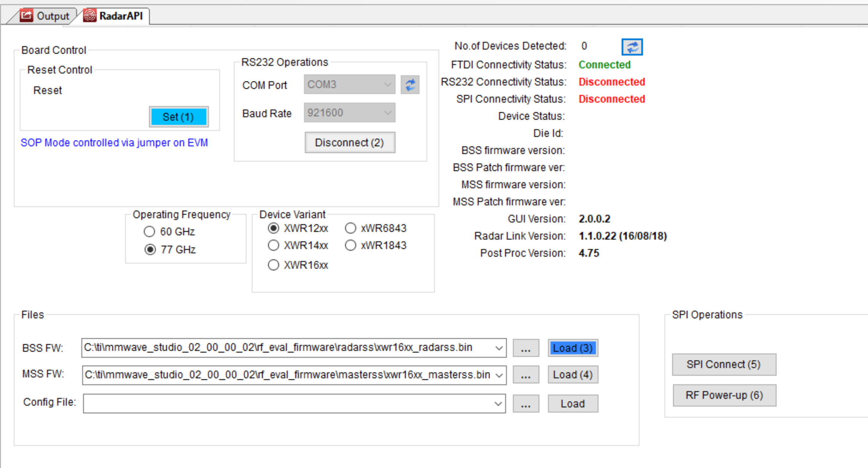
Task: Click SPI Connect (5) button
Action: 724,365
